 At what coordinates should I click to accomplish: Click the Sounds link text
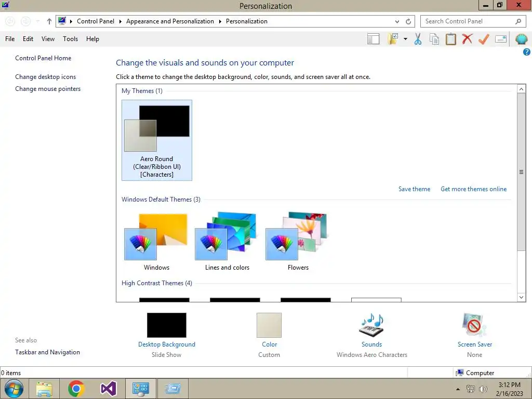pyautogui.click(x=371, y=344)
